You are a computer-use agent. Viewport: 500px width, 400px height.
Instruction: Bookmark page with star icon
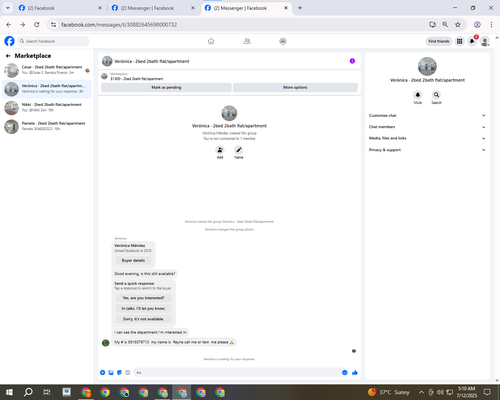[x=458, y=25]
